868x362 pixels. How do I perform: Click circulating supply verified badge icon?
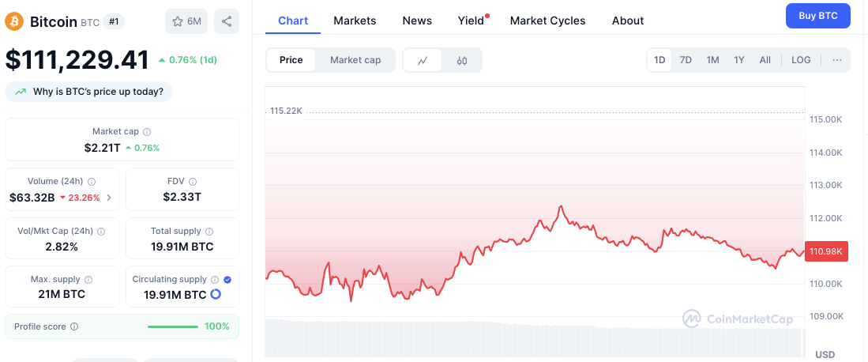coord(227,280)
